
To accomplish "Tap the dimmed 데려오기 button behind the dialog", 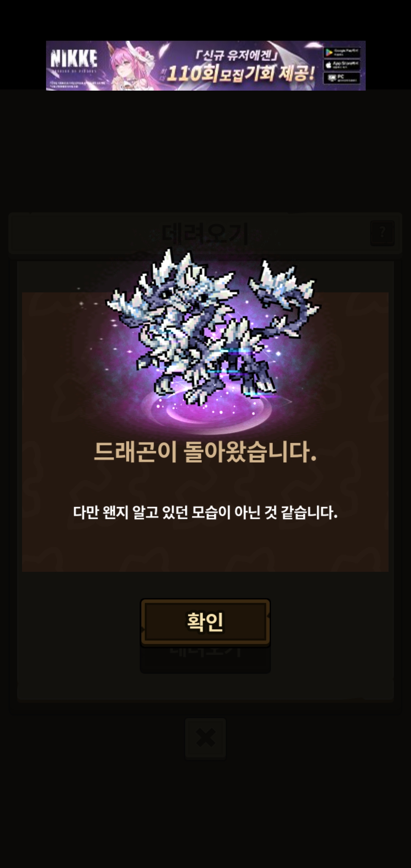I will coord(205,659).
